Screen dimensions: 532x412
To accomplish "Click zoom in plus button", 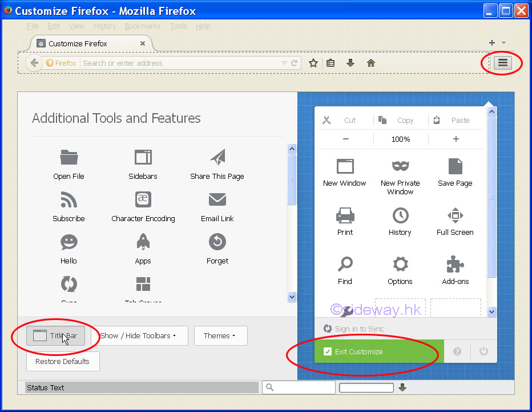I will (x=456, y=139).
